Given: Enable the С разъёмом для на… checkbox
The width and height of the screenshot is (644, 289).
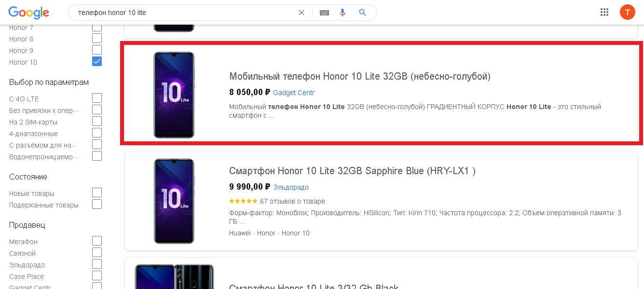Looking at the screenshot, I should [x=97, y=145].
